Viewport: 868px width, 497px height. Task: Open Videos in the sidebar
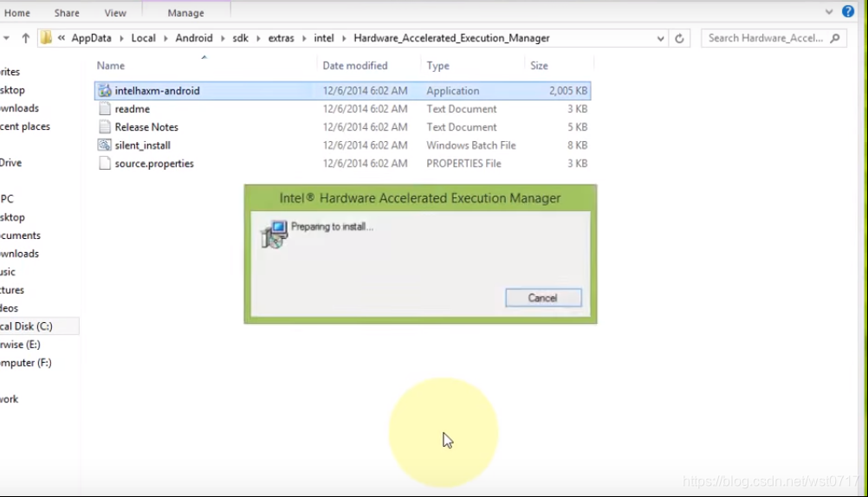coord(9,308)
